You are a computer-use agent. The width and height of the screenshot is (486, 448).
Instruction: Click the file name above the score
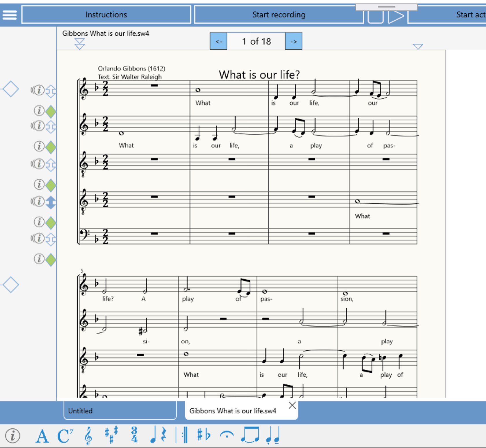[106, 34]
